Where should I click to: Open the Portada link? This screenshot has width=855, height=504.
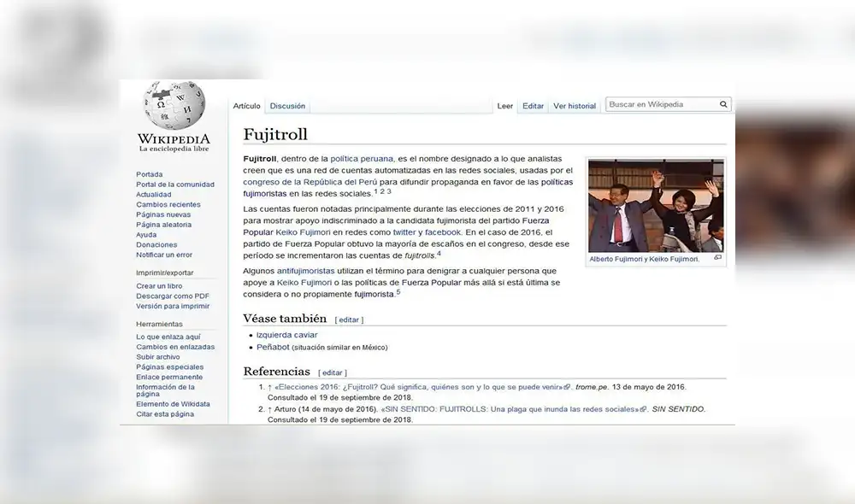tap(149, 174)
